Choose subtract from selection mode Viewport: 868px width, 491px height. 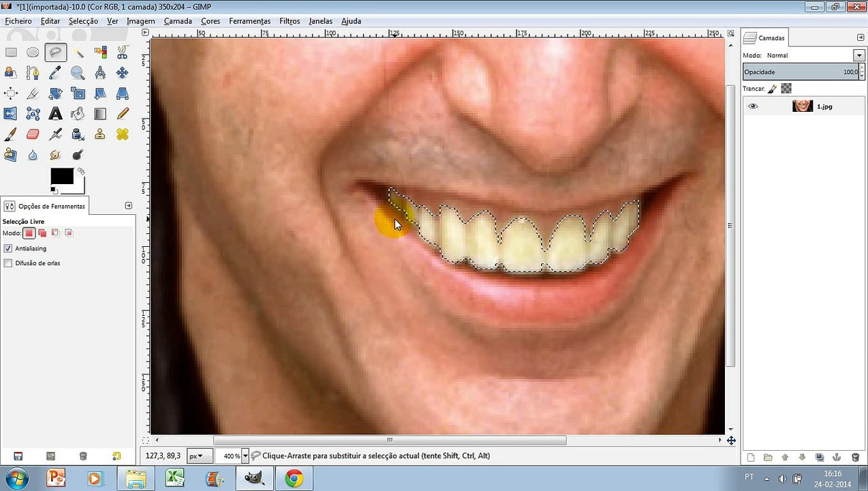point(55,233)
